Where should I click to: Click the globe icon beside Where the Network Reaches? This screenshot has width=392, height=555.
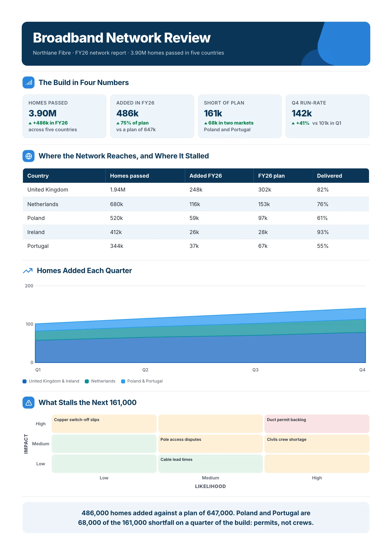pos(28,156)
